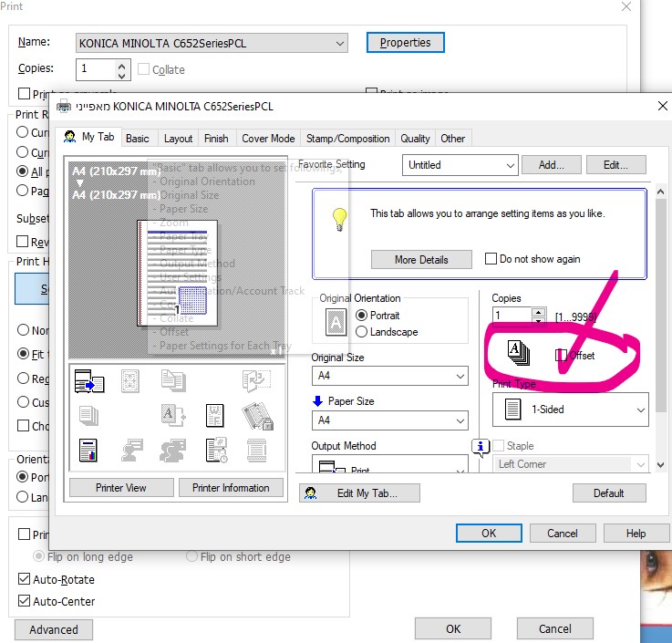Click the properties Copies number field
672x643 pixels.
(x=512, y=316)
